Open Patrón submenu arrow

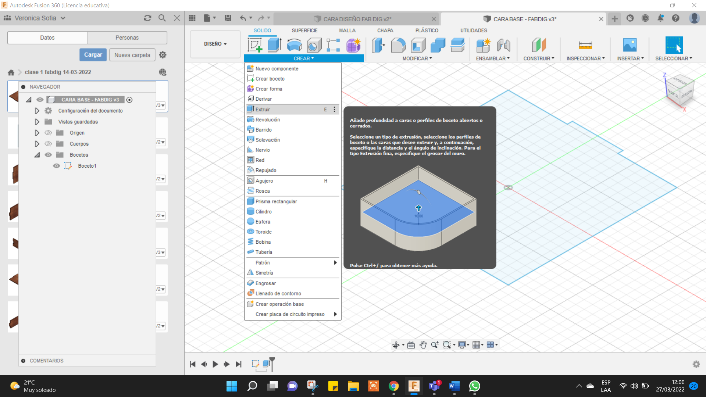point(335,262)
